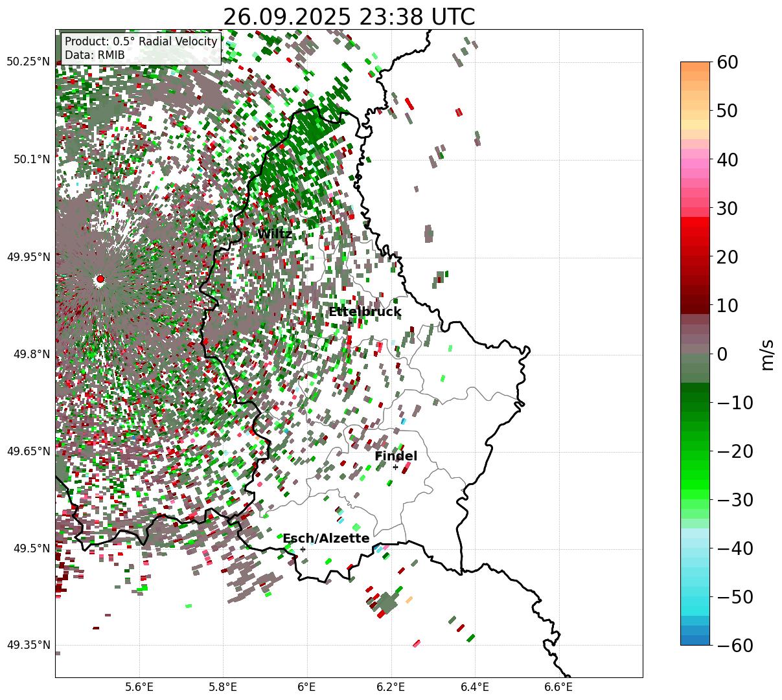The height and width of the screenshot is (700, 782).
Task: Click the 5.8°E longitude tick label
Action: pyautogui.click(x=223, y=687)
